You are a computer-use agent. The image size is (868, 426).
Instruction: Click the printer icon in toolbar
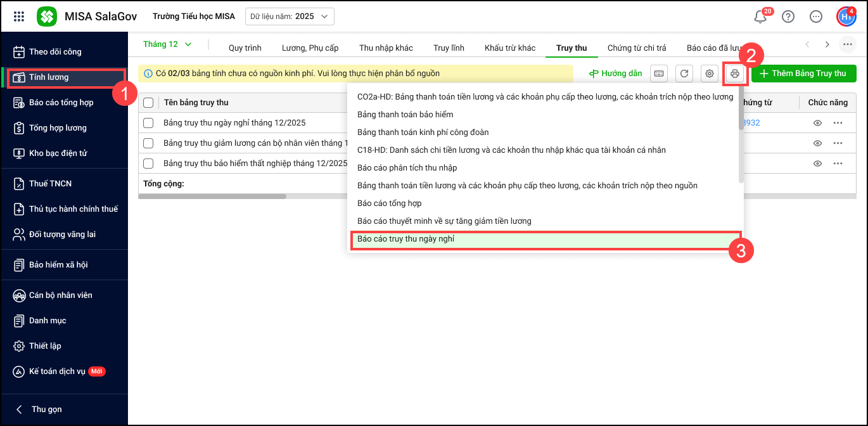(x=735, y=74)
